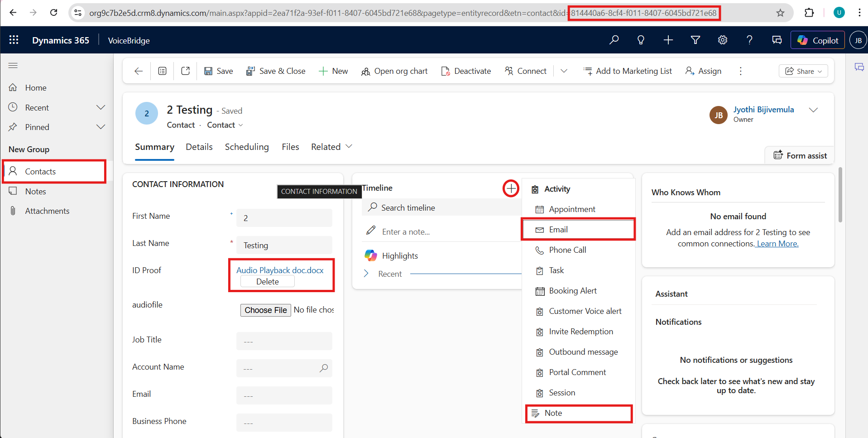This screenshot has width=868, height=438.
Task: Open record in new window icon
Action: point(186,71)
